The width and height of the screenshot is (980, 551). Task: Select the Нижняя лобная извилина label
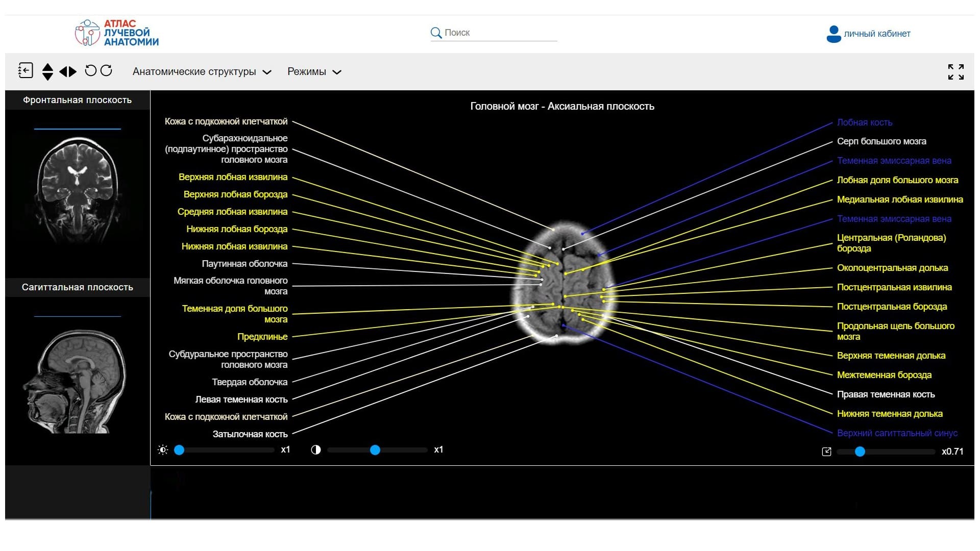pyautogui.click(x=234, y=246)
